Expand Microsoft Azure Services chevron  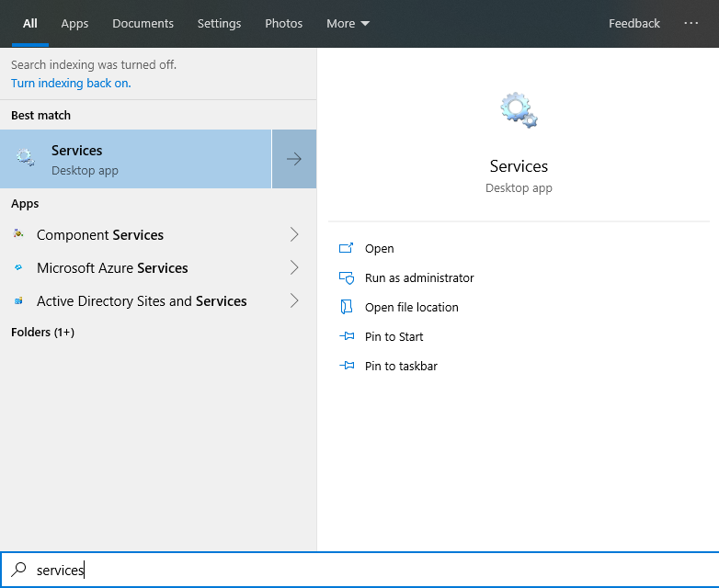click(294, 267)
